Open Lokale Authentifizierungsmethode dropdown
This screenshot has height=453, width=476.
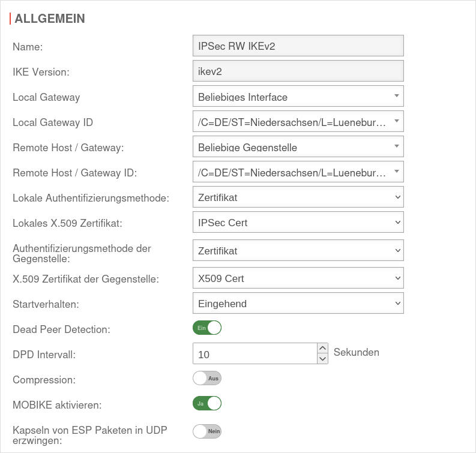click(x=298, y=197)
